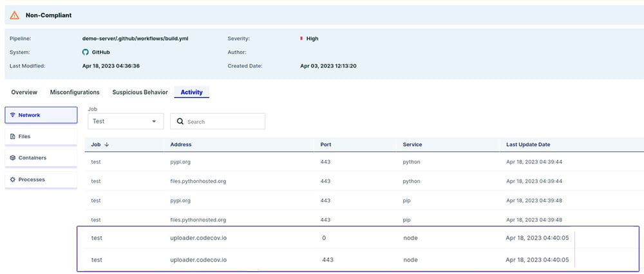Click node service in port 0 row
The image size is (644, 274).
410,238
